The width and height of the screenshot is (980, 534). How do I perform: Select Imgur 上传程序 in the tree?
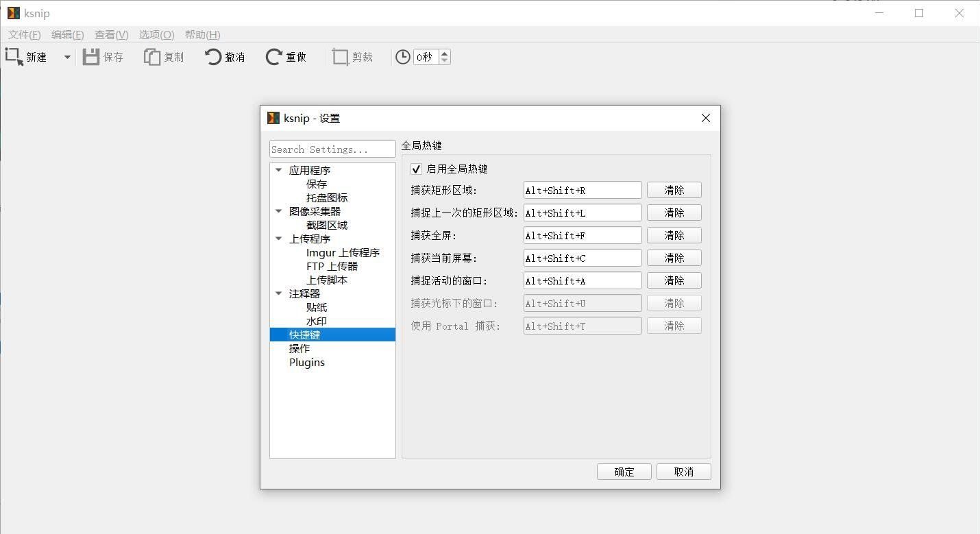click(x=343, y=252)
